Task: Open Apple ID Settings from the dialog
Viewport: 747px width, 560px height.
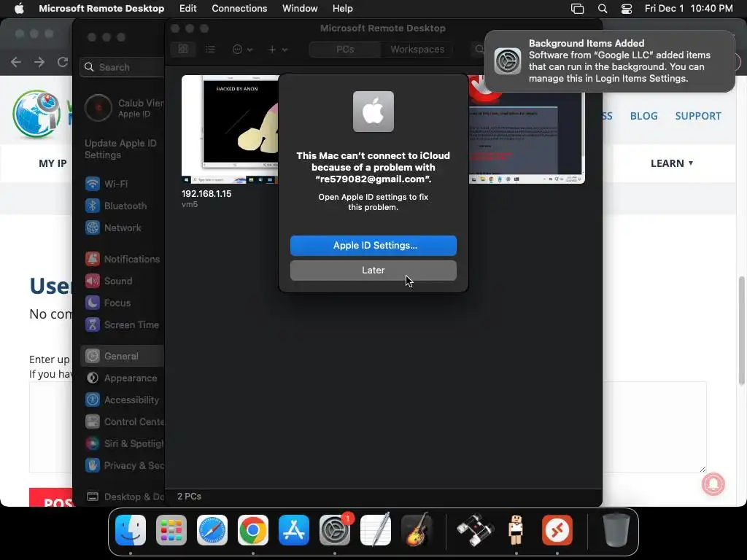Action: coord(373,245)
